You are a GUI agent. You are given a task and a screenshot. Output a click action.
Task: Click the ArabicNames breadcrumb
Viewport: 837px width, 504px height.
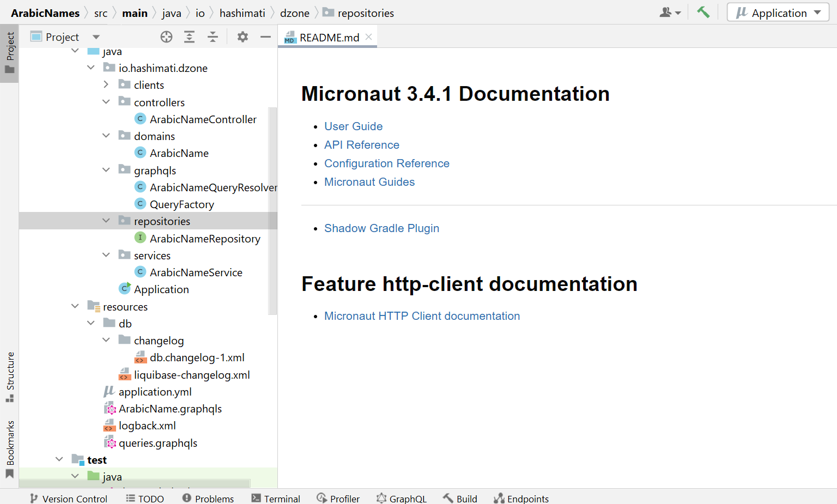pos(45,13)
